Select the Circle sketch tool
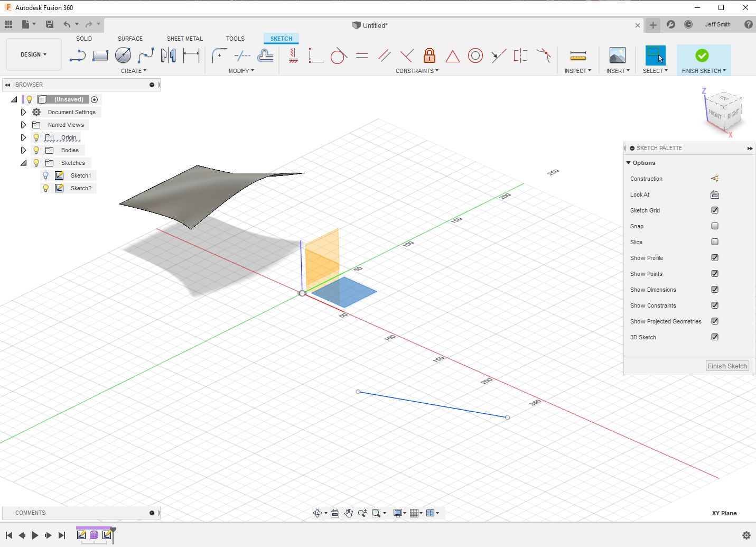 [x=123, y=55]
